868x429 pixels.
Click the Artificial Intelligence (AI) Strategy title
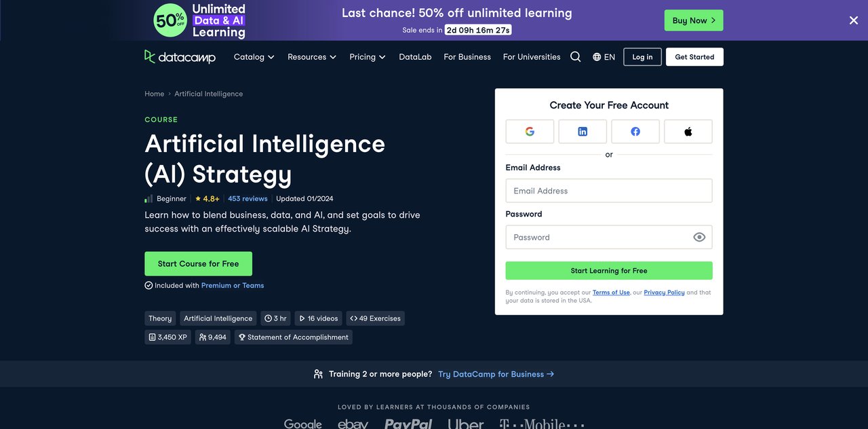click(264, 159)
